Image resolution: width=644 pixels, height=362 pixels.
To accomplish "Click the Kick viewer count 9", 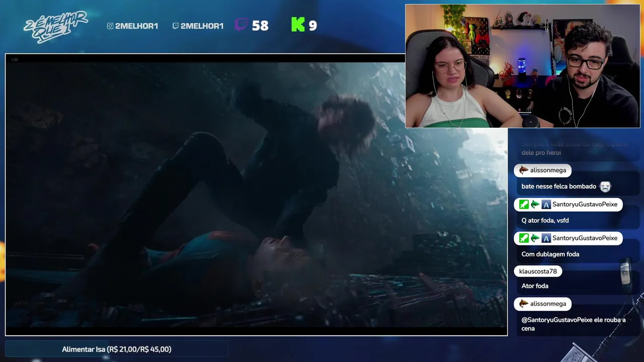I will tap(312, 26).
